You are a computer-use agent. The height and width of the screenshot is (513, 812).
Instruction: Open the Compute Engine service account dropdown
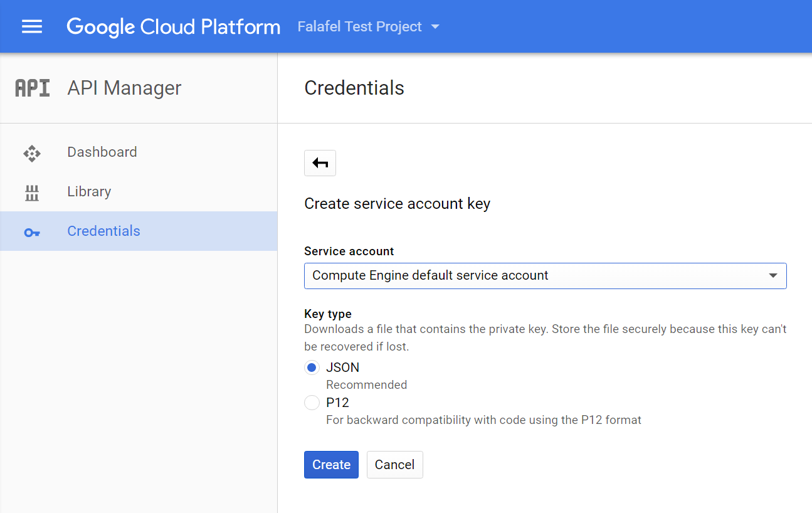545,276
